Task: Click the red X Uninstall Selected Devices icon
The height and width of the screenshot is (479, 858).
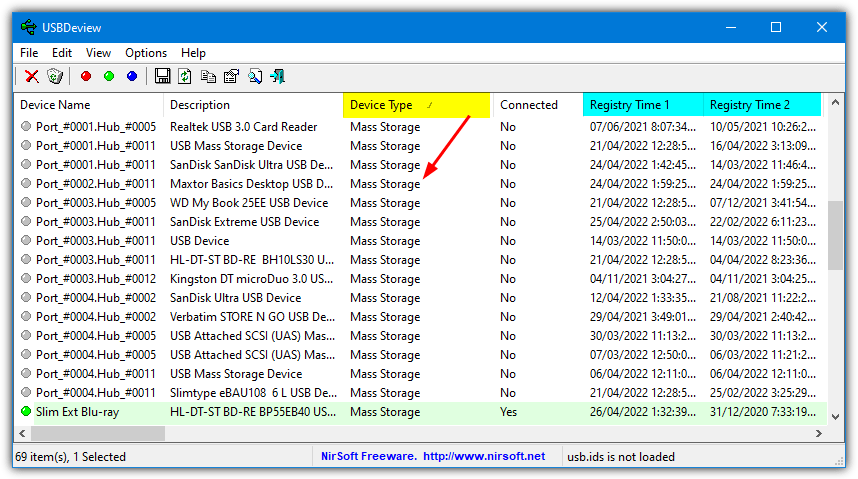Action: pyautogui.click(x=32, y=76)
